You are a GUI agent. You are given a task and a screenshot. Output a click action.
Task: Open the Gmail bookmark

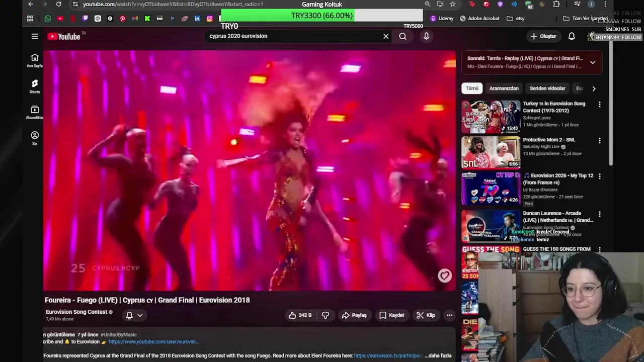pyautogui.click(x=135, y=19)
